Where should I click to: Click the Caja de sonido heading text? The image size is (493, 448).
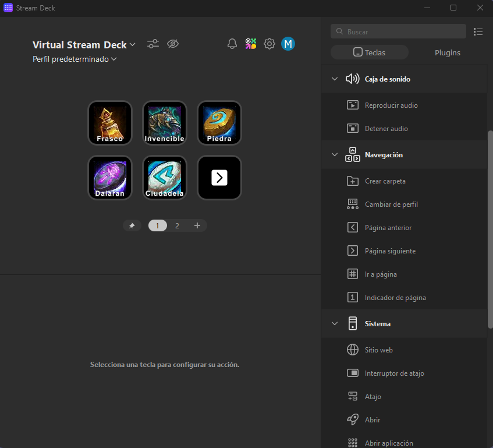pos(388,79)
